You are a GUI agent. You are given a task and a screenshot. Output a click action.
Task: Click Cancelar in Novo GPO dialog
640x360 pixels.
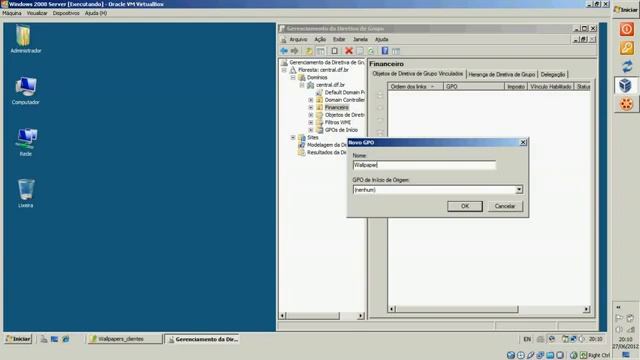[x=504, y=206]
